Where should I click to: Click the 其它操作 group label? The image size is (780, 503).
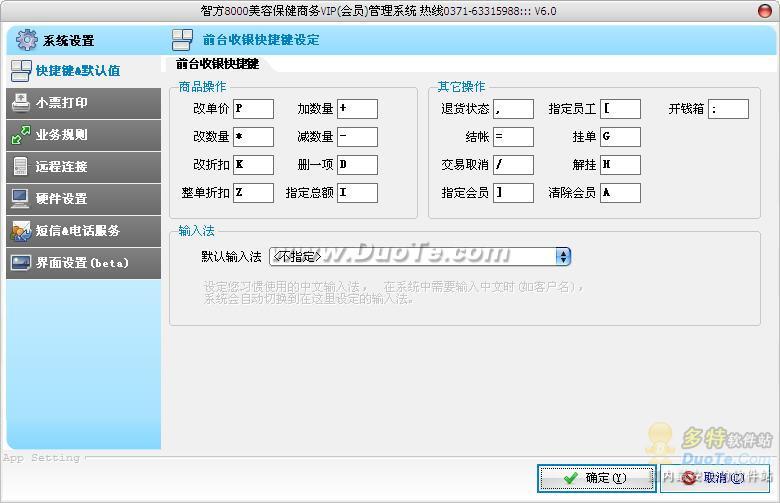(x=461, y=87)
